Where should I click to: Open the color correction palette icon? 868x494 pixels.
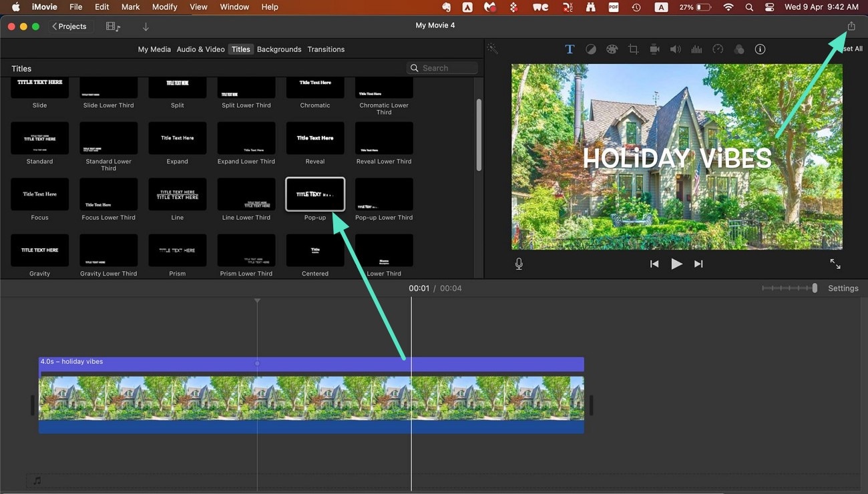tap(612, 49)
